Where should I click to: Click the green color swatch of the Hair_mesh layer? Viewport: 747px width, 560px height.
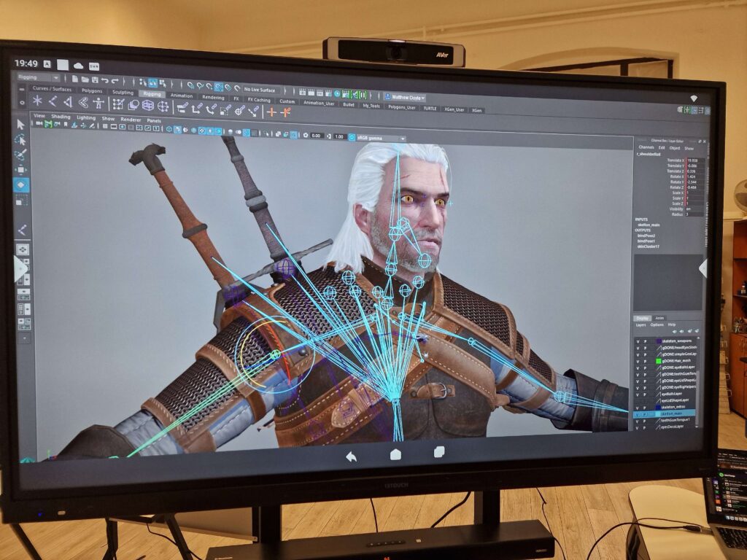[x=658, y=361]
